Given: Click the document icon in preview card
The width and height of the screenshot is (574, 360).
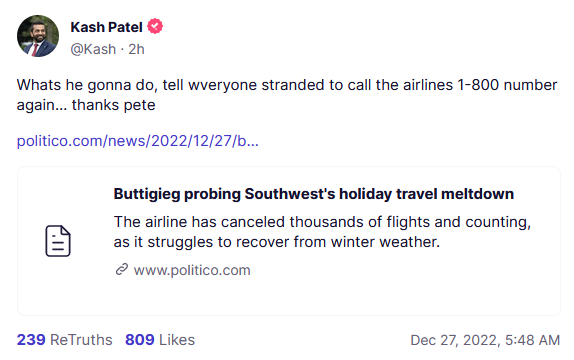Looking at the screenshot, I should click(58, 241).
